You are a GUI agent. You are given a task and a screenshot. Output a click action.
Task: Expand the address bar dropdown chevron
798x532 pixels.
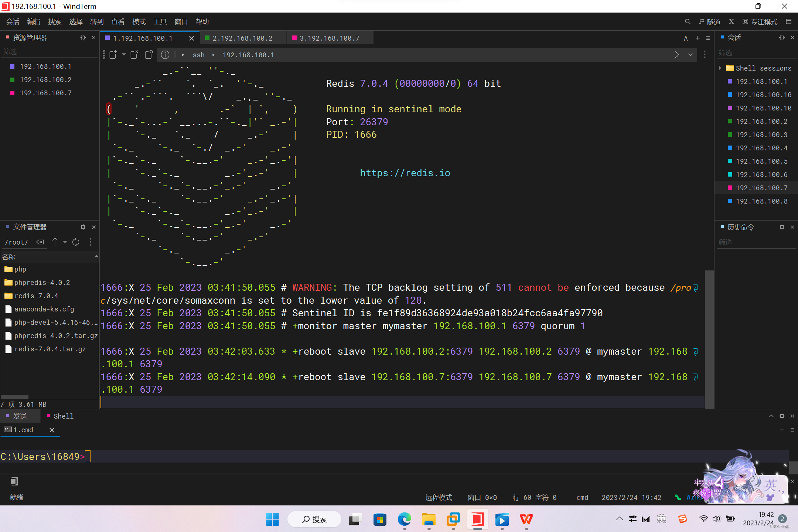pyautogui.click(x=690, y=55)
